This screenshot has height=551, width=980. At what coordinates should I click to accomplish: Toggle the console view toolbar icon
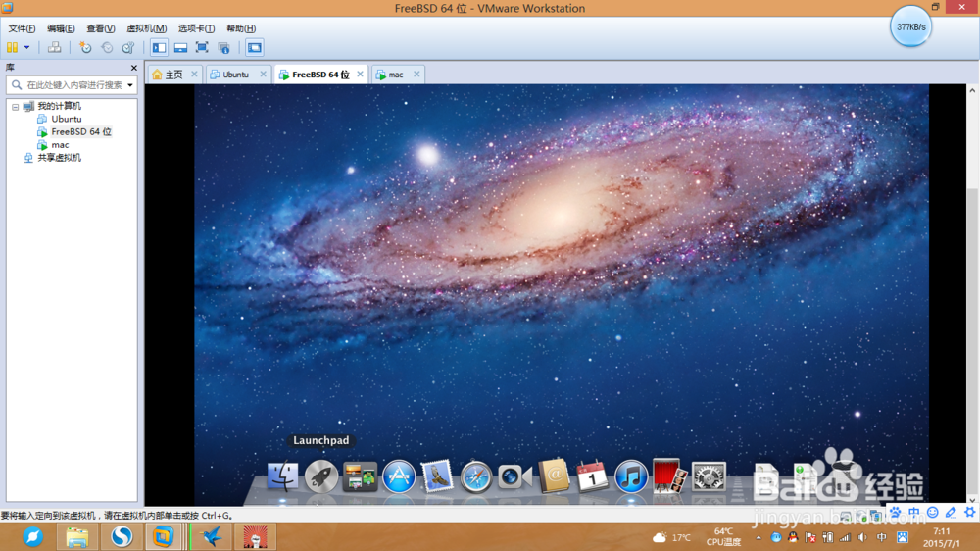pos(255,47)
